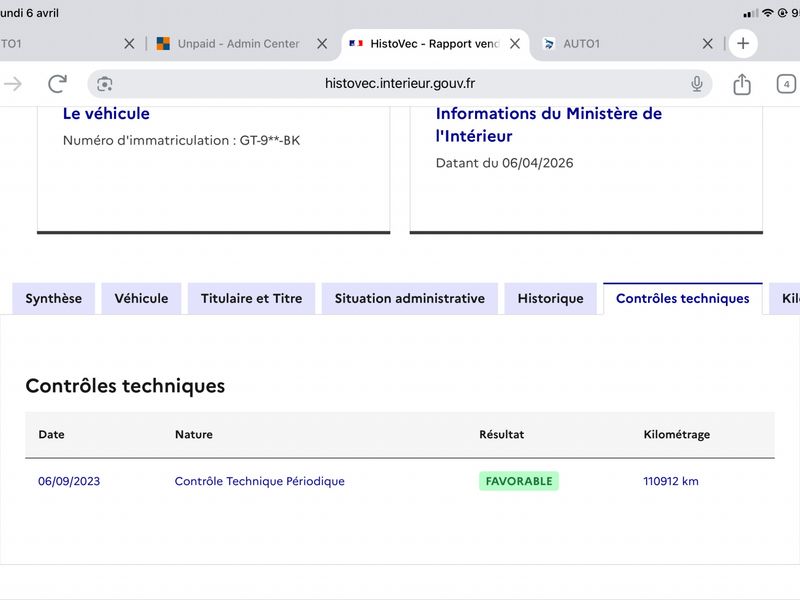
Task: Close the HistoVec browser tab
Action: click(x=515, y=44)
